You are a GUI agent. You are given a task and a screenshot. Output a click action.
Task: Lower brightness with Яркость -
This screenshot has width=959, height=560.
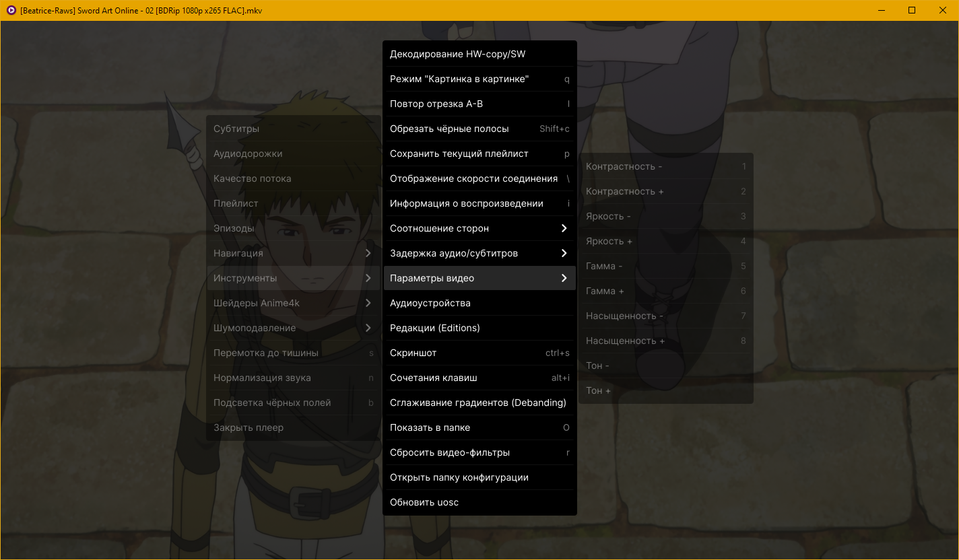pos(666,216)
